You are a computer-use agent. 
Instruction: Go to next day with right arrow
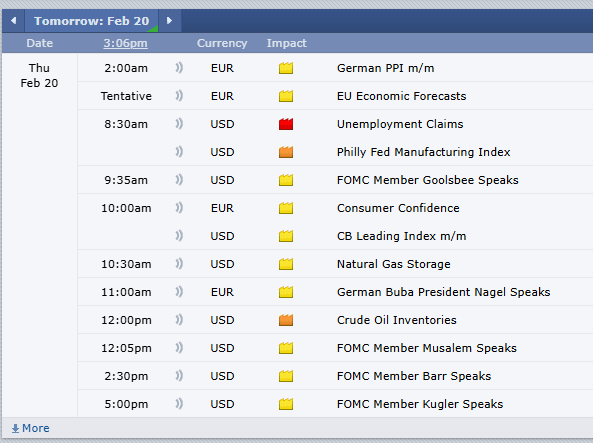[x=169, y=20]
